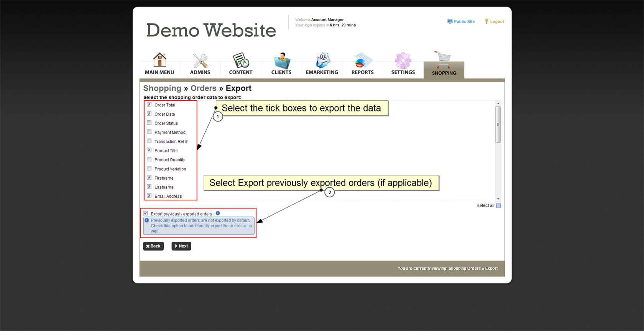Open the Settings gear icon
644x331 pixels.
click(x=403, y=61)
